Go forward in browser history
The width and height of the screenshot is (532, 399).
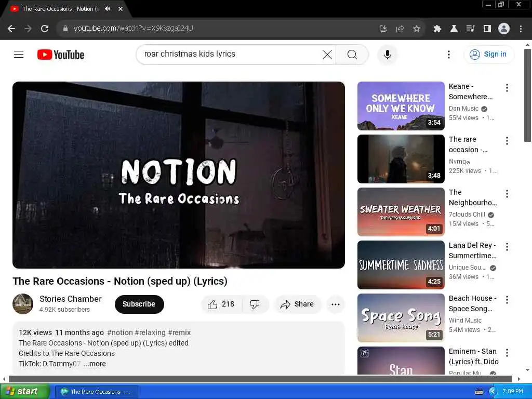coord(28,29)
